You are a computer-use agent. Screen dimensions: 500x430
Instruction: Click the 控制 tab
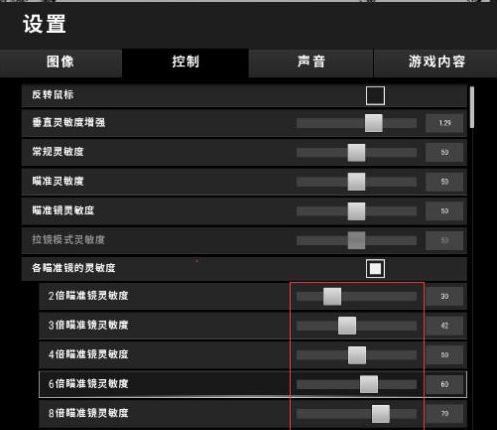[185, 62]
